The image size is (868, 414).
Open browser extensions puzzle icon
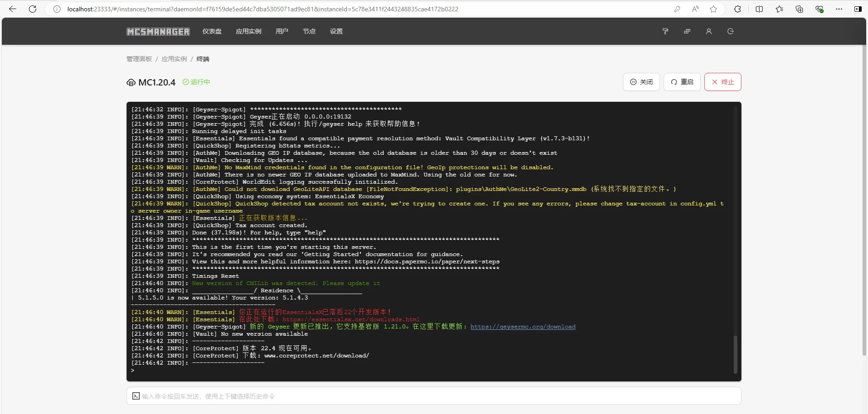coord(737,9)
